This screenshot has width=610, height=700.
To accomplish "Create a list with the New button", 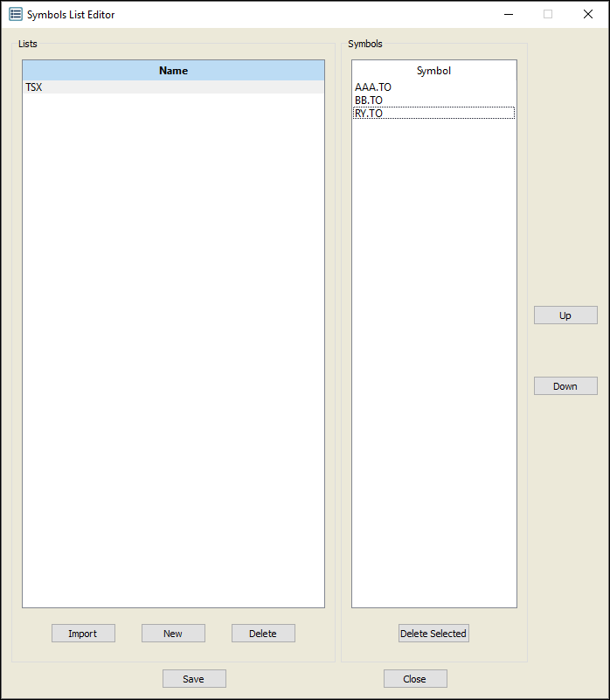I will (173, 634).
